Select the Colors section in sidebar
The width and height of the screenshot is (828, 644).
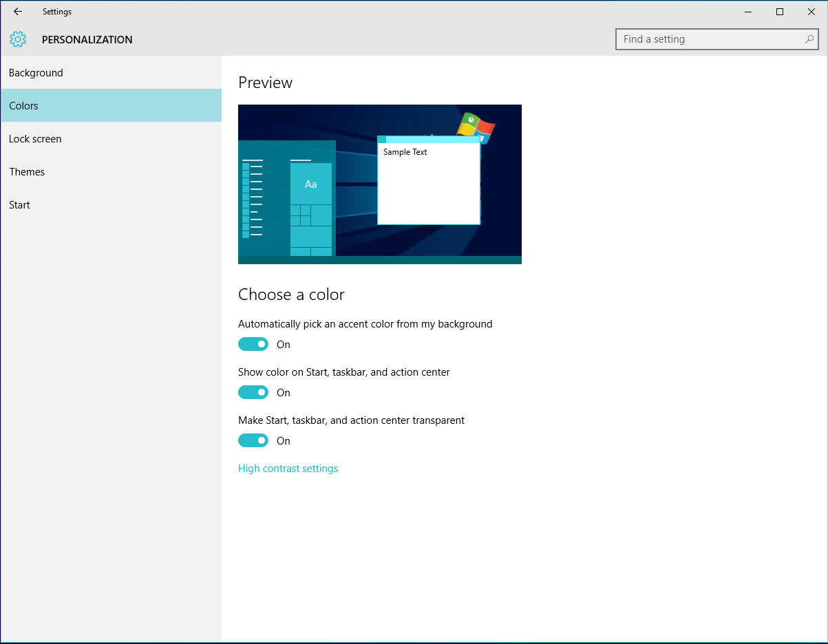[111, 106]
